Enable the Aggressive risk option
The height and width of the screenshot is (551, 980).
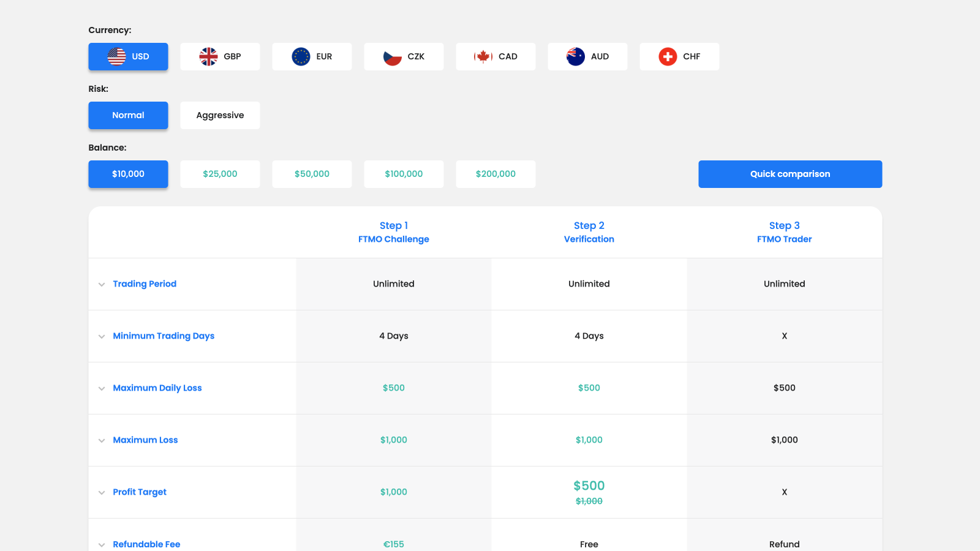220,115
